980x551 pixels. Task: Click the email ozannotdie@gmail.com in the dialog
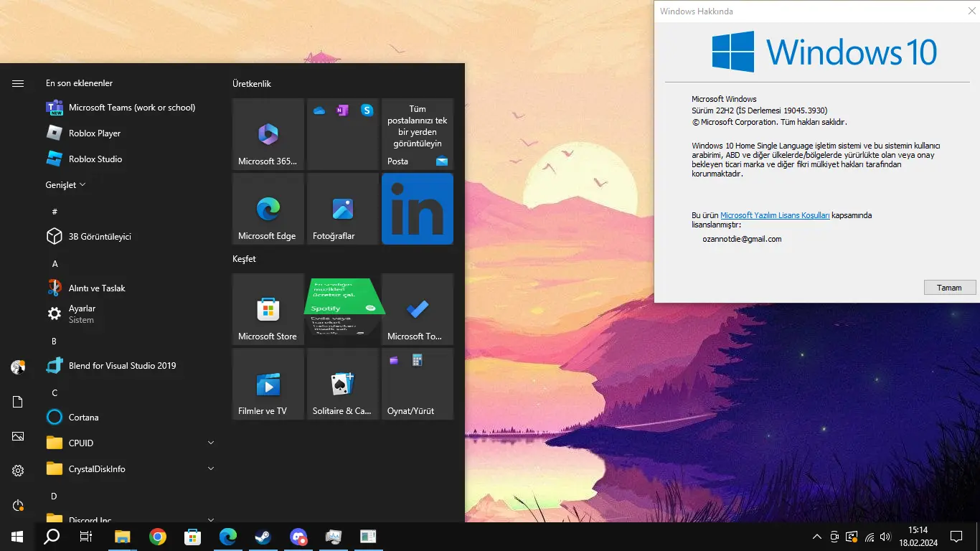click(x=742, y=239)
